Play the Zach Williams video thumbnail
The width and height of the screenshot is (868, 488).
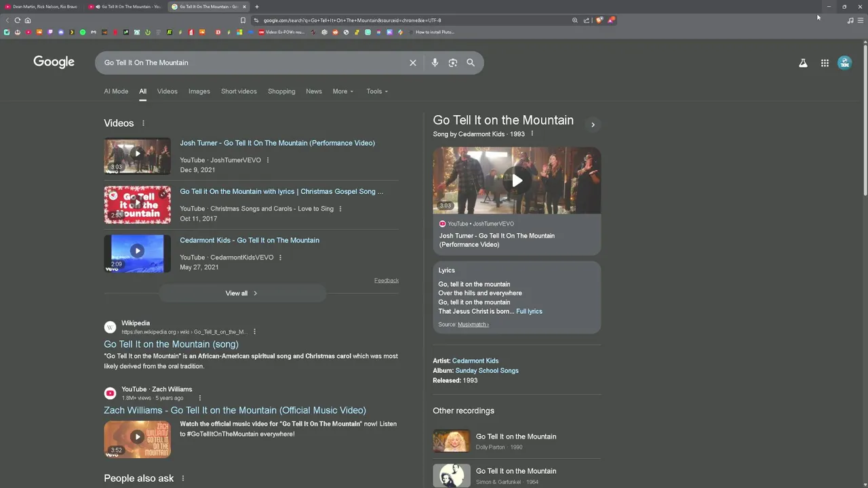(137, 439)
